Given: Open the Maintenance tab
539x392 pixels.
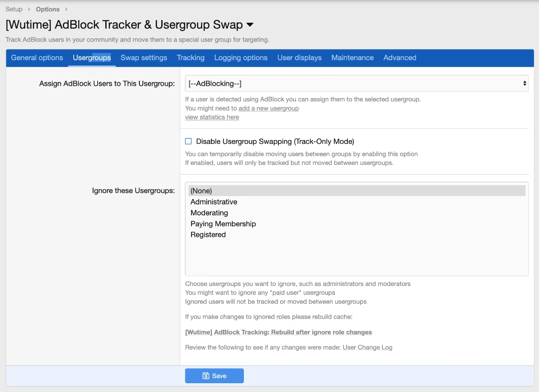Looking at the screenshot, I should point(352,58).
